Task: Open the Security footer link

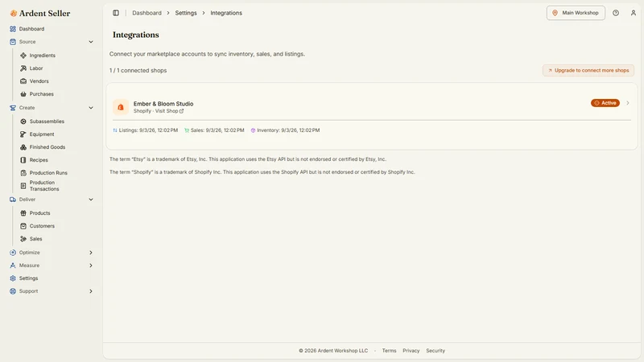Action: (436, 351)
